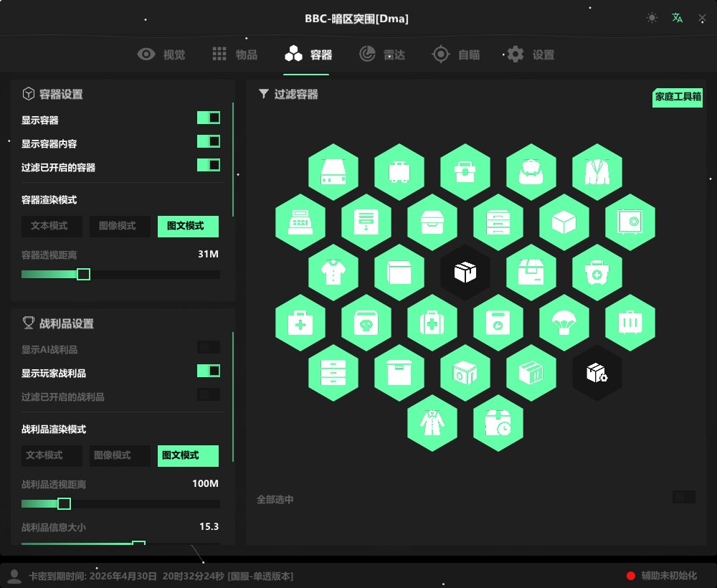Select the long coat container hexagon
717x588 pixels.
431,423
